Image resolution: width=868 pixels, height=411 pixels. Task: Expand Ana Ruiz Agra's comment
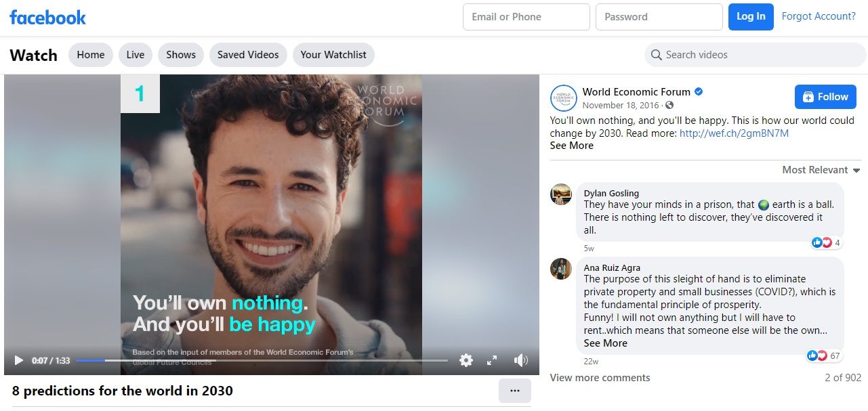(x=605, y=343)
